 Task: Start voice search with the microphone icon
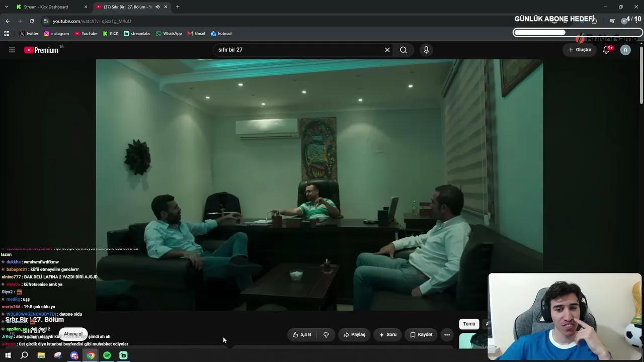tap(426, 50)
